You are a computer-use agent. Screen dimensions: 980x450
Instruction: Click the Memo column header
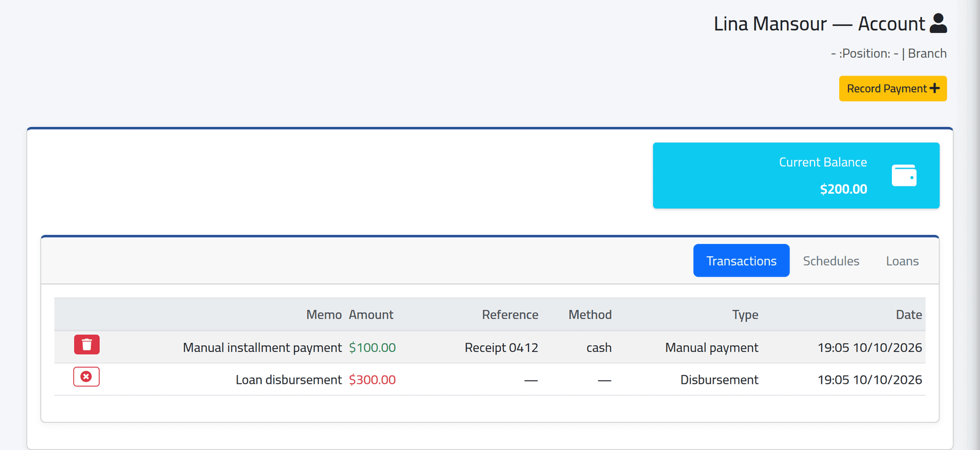pos(324,315)
